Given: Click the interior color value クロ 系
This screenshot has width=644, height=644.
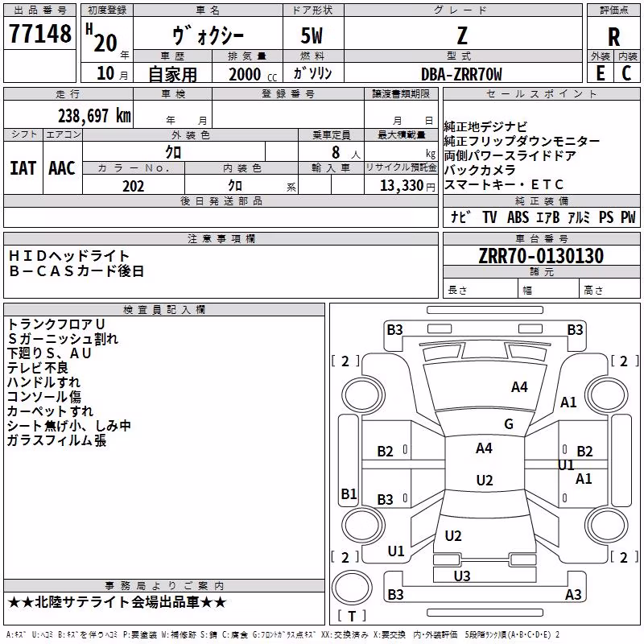Looking at the screenshot, I should 262,186.
